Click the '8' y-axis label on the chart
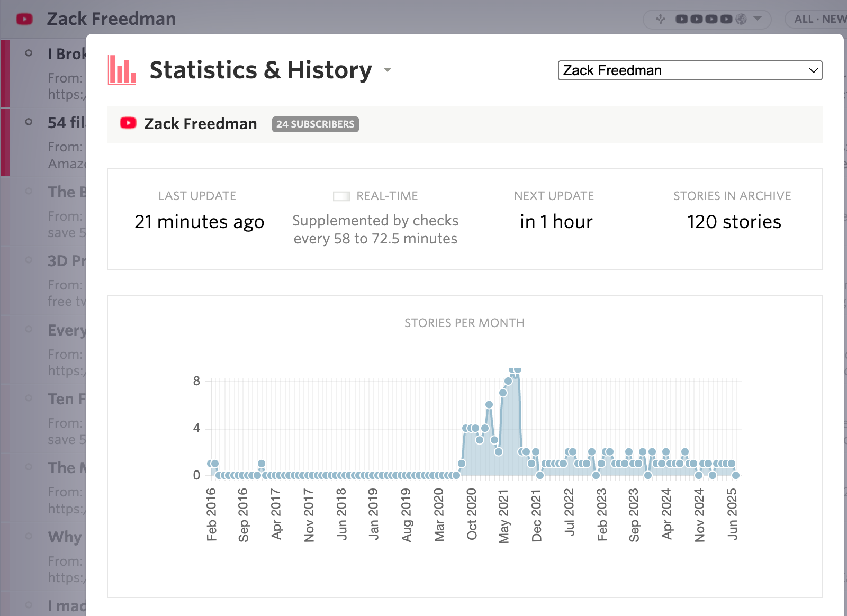The height and width of the screenshot is (616, 847). 196,381
